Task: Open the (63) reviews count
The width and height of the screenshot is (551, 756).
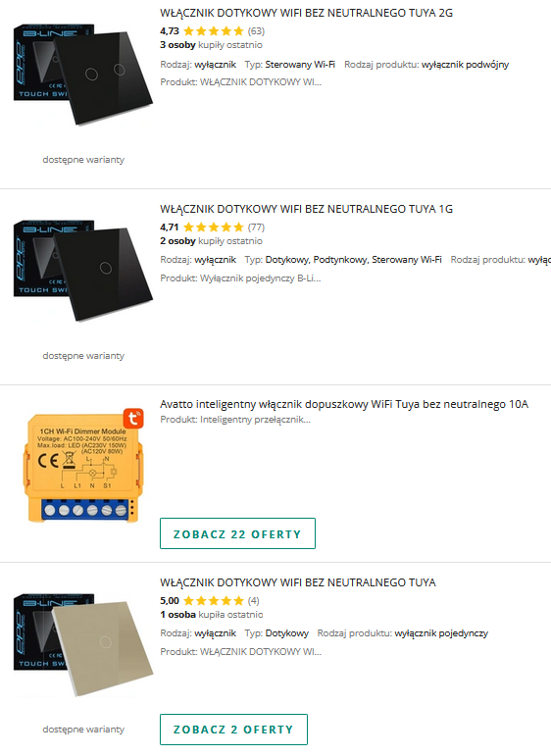Action: [256, 31]
